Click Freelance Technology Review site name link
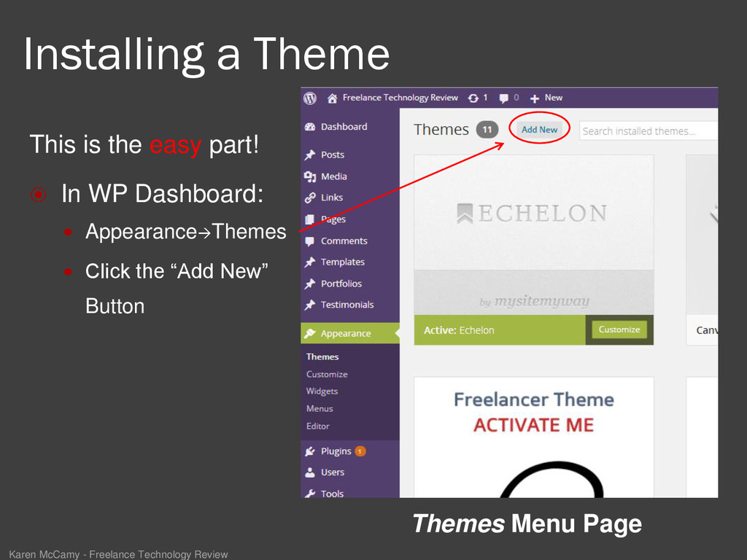The image size is (747, 560). coord(400,98)
